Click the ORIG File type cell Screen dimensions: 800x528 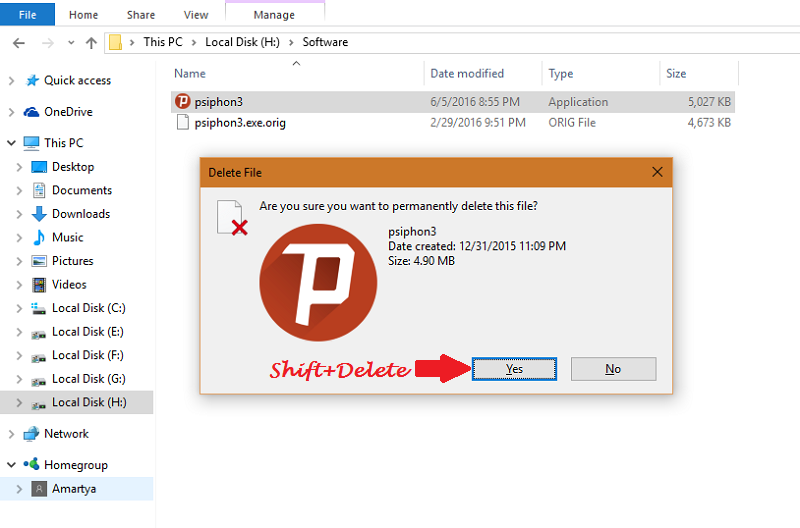(x=572, y=123)
